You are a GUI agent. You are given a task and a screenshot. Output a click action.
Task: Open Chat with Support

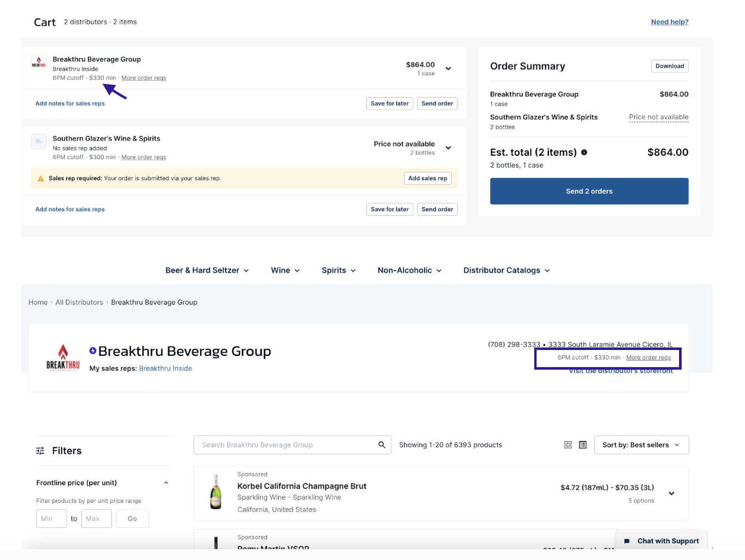pos(661,541)
